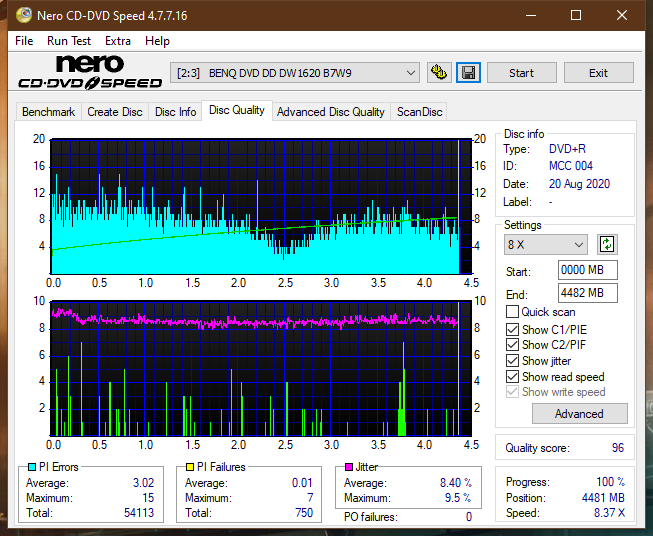Click PI Failures total 750
The width and height of the screenshot is (653, 536).
pyautogui.click(x=304, y=513)
